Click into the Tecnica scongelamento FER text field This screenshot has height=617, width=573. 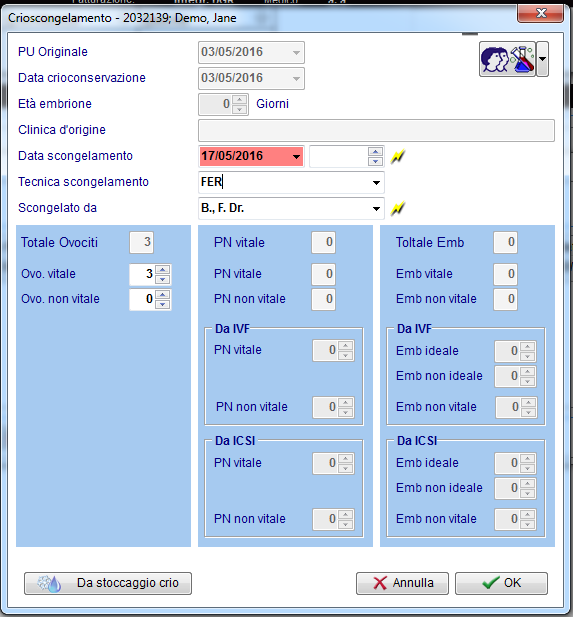coord(284,183)
